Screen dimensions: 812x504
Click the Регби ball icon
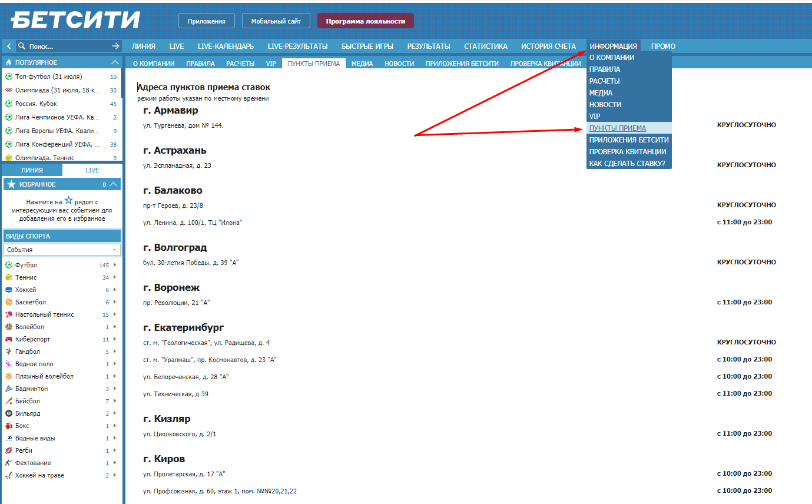9,450
